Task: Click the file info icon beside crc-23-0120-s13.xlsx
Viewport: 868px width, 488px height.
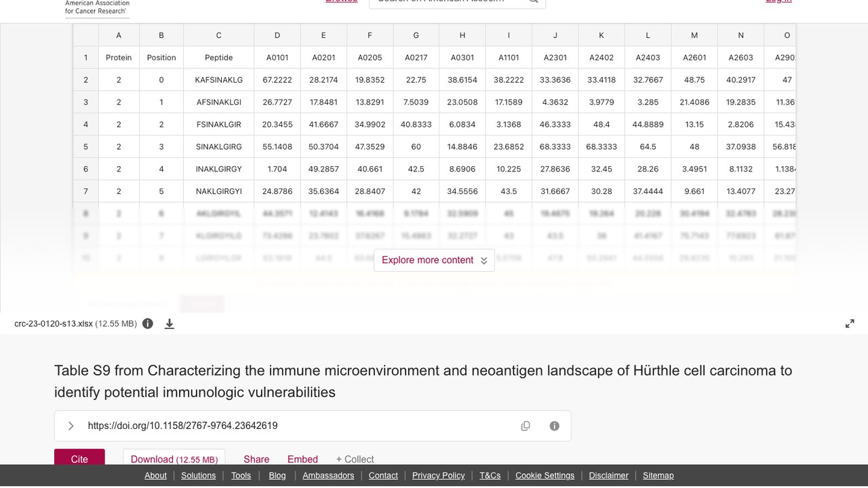Action: 148,324
